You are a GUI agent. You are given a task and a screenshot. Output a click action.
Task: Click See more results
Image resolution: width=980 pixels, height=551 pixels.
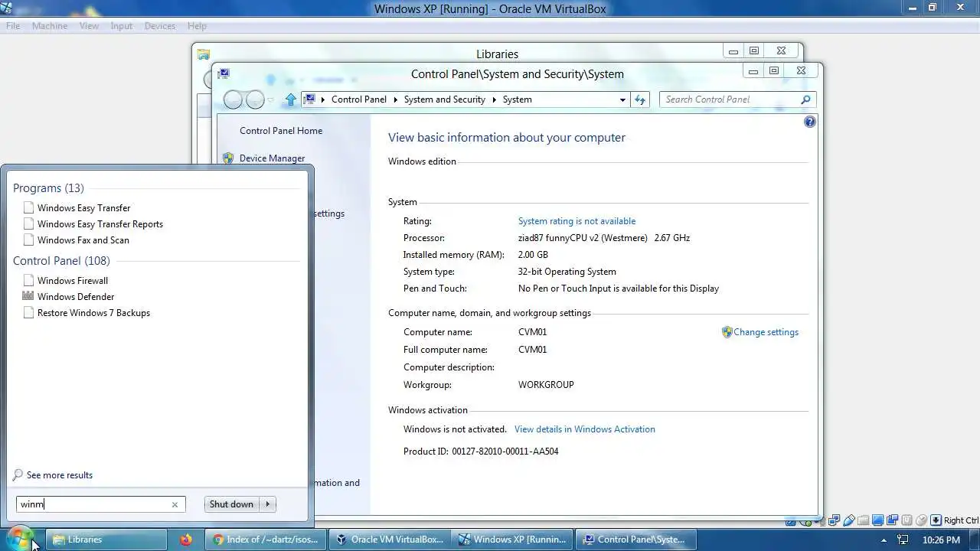point(59,475)
